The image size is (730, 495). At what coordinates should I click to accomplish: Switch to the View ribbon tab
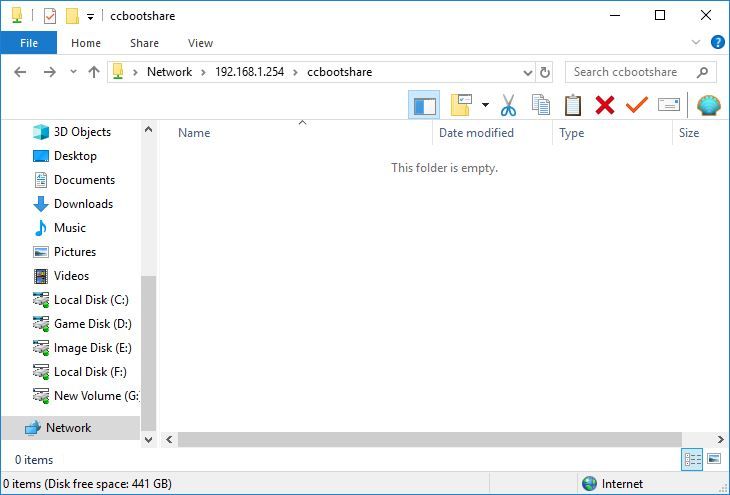click(x=200, y=43)
